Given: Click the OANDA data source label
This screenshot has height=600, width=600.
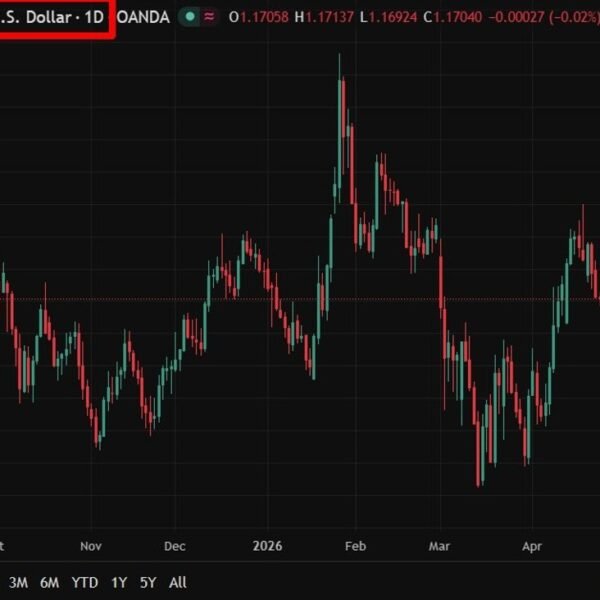Looking at the screenshot, I should pyautogui.click(x=143, y=17).
